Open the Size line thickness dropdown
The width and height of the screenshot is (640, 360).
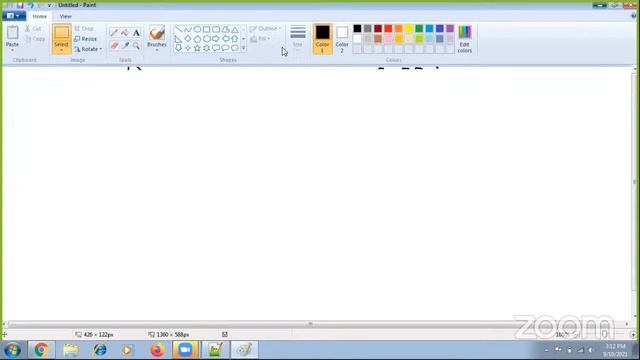pyautogui.click(x=298, y=38)
